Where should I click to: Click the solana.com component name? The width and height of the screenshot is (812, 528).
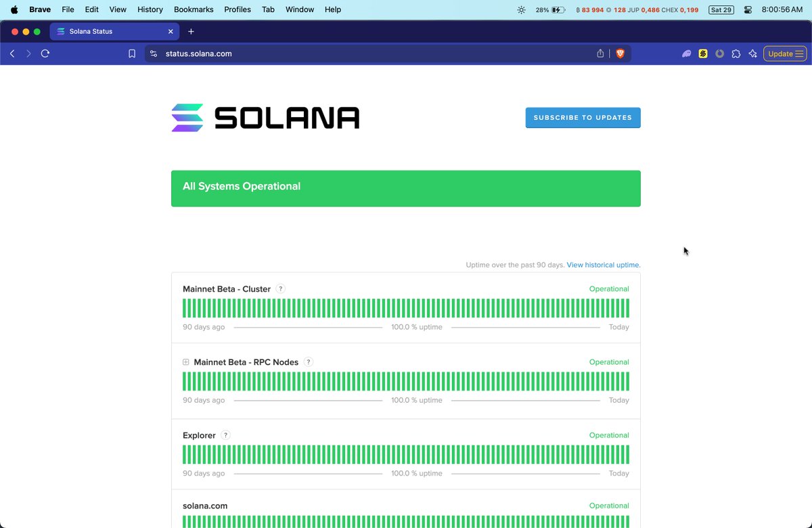[x=205, y=506]
